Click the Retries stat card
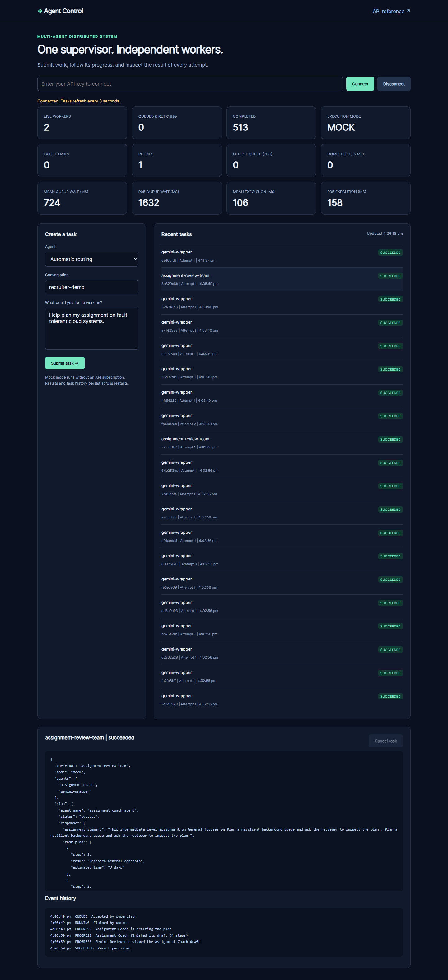 point(177,160)
